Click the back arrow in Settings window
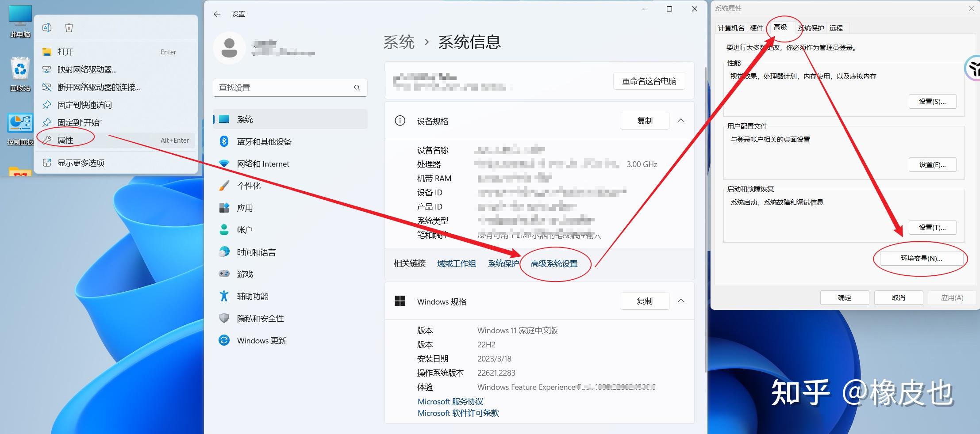Screen dimensions: 980x434 pyautogui.click(x=217, y=14)
